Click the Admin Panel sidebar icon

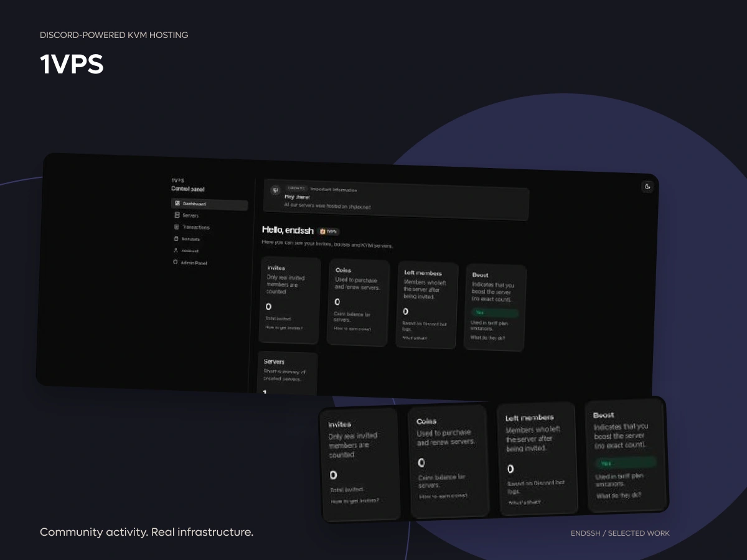[x=176, y=262]
